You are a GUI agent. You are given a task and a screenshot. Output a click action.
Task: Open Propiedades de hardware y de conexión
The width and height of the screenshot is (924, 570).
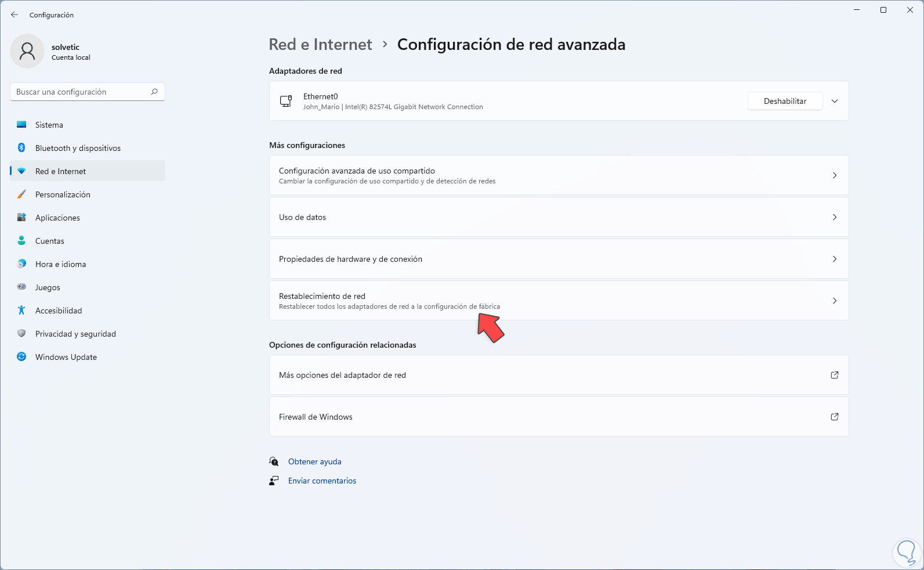pyautogui.click(x=559, y=259)
